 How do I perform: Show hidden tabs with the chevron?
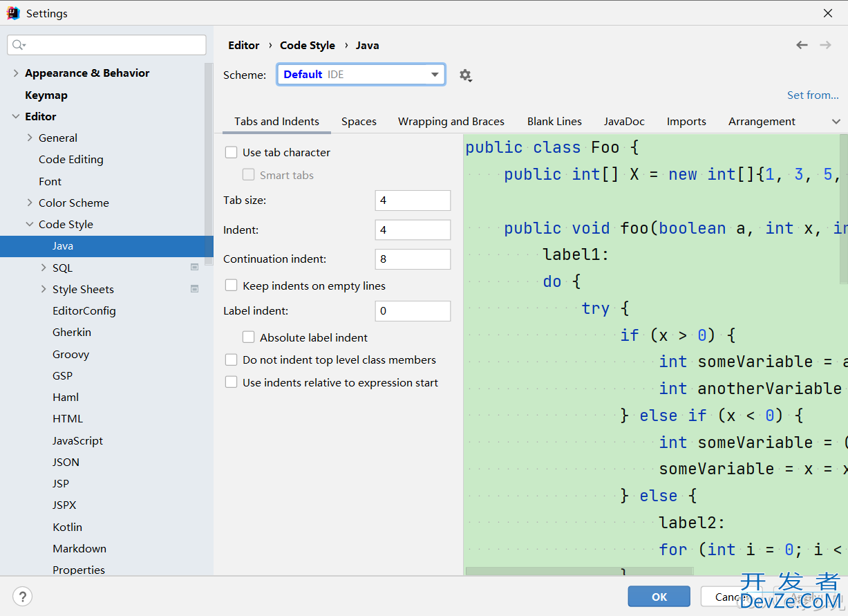836,122
